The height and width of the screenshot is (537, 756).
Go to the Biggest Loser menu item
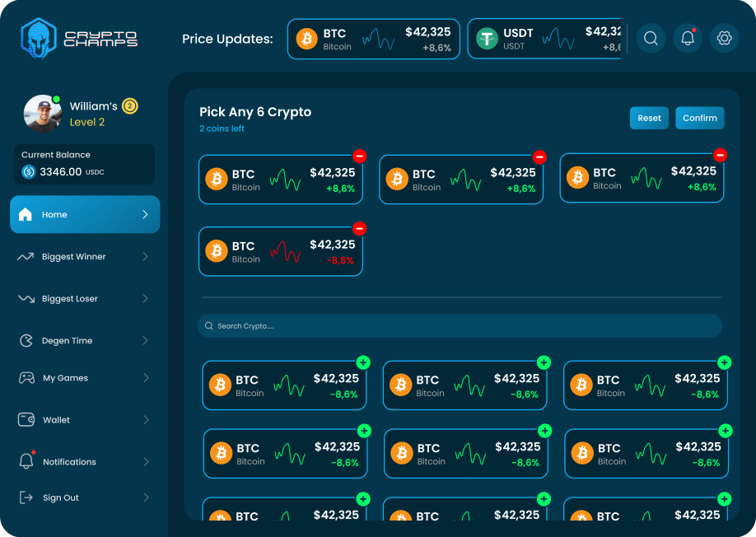click(70, 299)
